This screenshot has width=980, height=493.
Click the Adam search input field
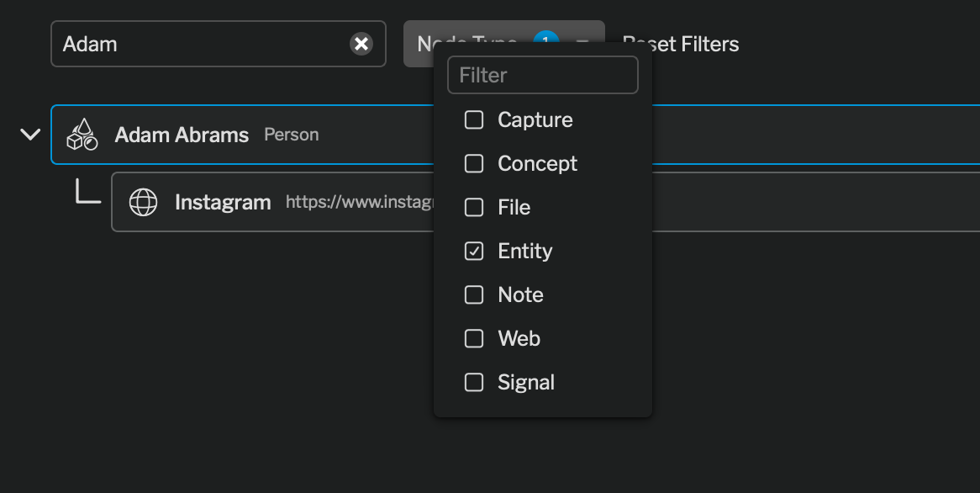(x=219, y=44)
